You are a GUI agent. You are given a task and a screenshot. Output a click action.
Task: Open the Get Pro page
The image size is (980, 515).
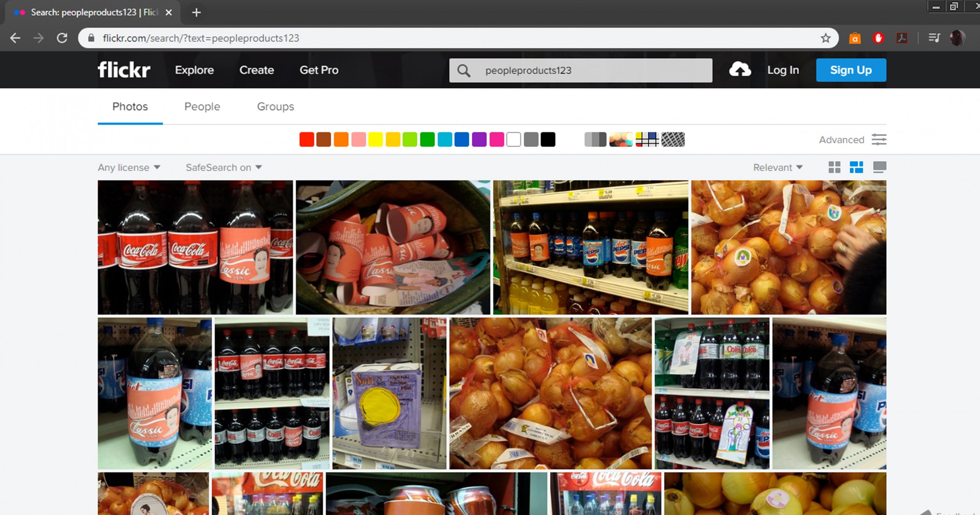point(319,70)
